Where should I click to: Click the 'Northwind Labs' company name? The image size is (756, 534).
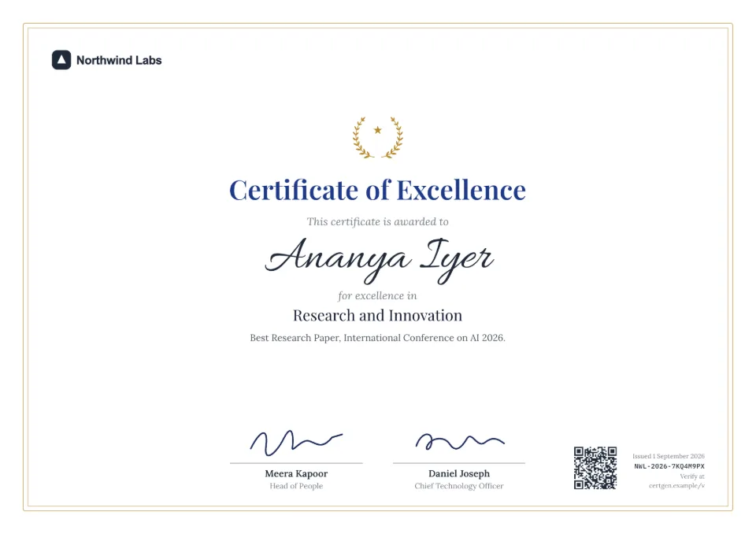pyautogui.click(x=119, y=61)
